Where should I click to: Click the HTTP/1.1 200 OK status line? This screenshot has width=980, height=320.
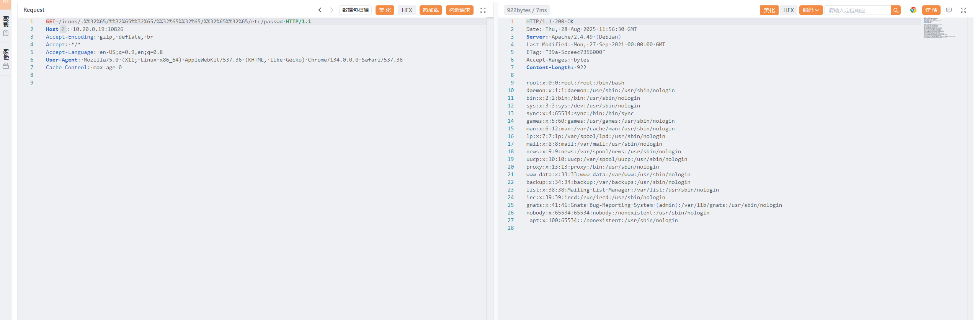coord(550,21)
